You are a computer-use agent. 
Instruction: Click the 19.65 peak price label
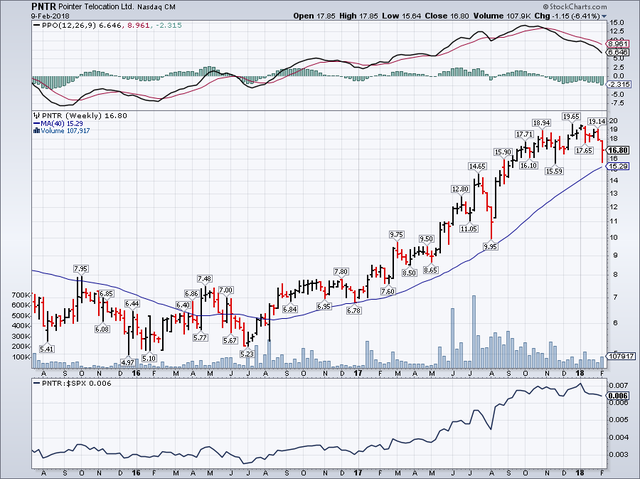[x=571, y=117]
